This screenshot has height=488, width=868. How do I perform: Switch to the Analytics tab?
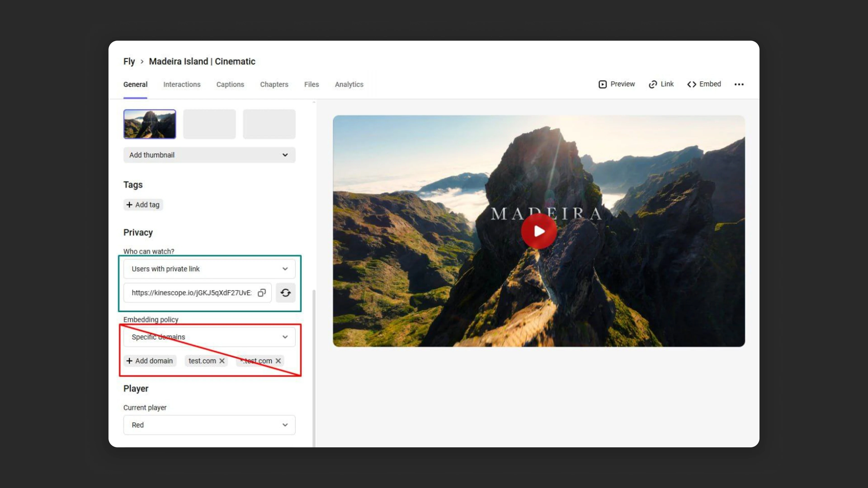coord(349,84)
